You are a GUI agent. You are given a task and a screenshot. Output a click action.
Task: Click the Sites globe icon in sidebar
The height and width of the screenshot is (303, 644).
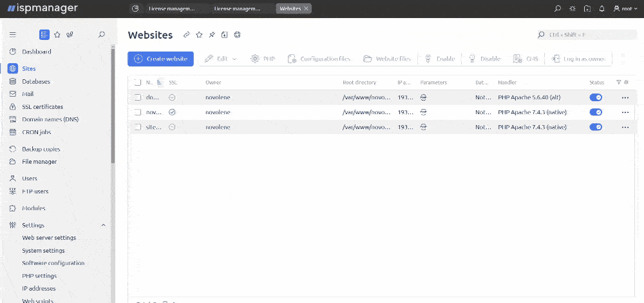(x=13, y=68)
